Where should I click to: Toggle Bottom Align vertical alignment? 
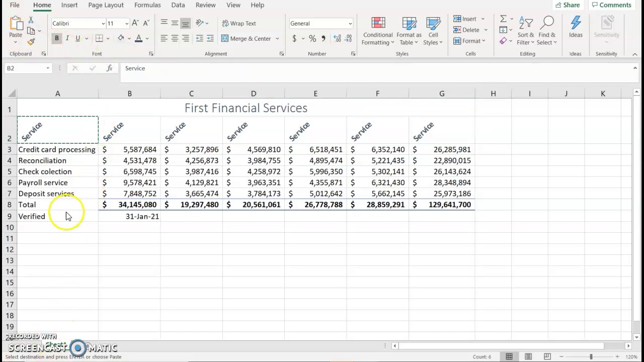186,23
